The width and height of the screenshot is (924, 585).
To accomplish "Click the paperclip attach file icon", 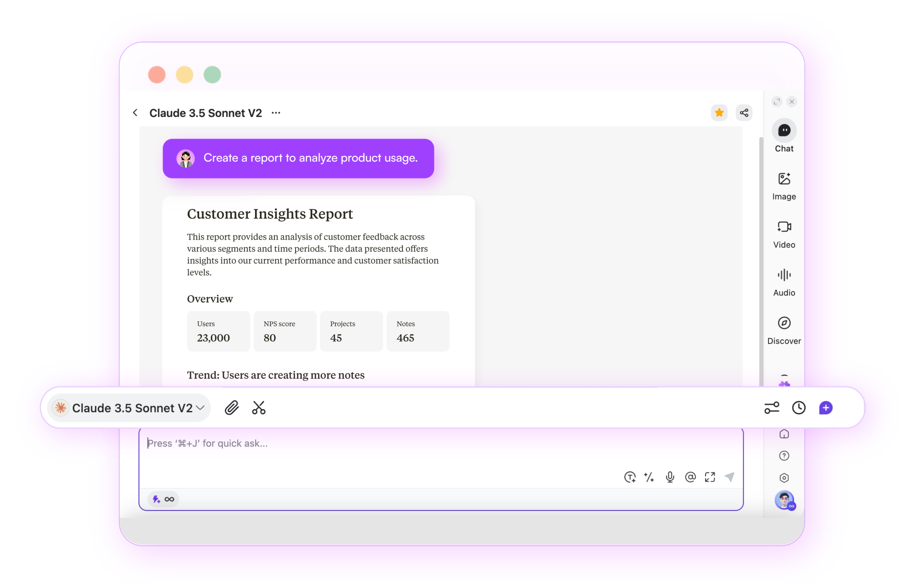I will 231,408.
